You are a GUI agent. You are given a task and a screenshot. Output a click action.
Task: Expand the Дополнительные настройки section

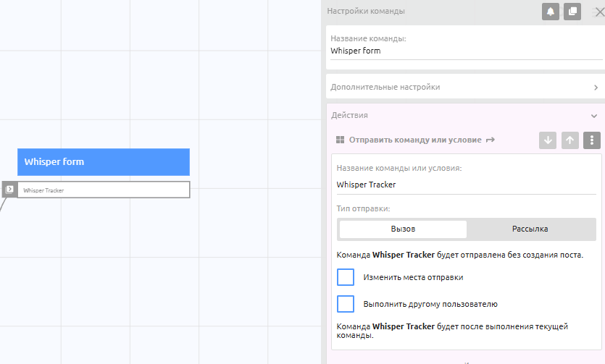[464, 87]
